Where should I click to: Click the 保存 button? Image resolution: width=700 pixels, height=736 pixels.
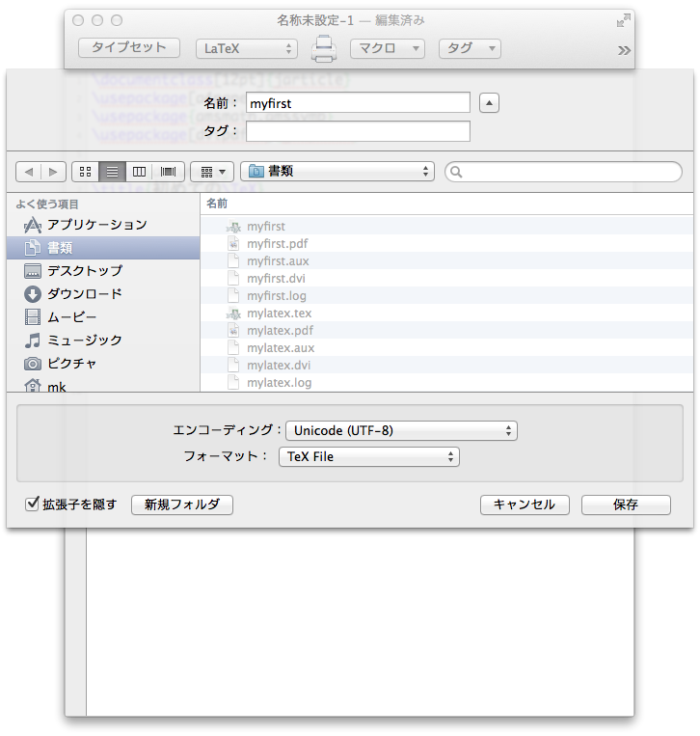click(x=626, y=505)
